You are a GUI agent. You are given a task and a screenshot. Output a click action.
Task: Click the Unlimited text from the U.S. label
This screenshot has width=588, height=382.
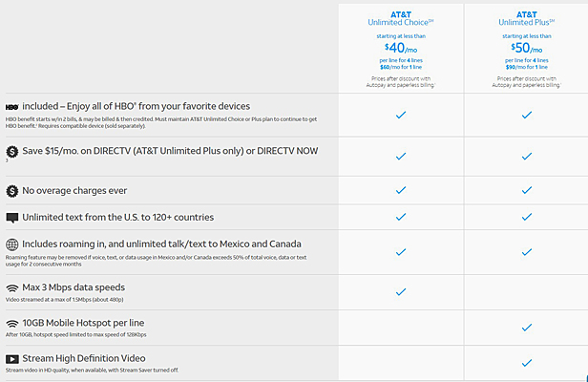117,218
